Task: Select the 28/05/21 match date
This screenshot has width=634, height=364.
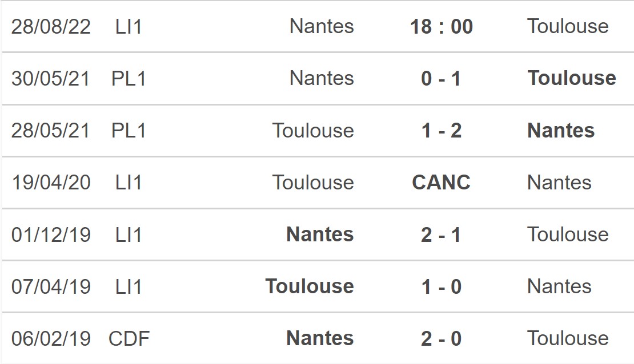Action: 51,131
